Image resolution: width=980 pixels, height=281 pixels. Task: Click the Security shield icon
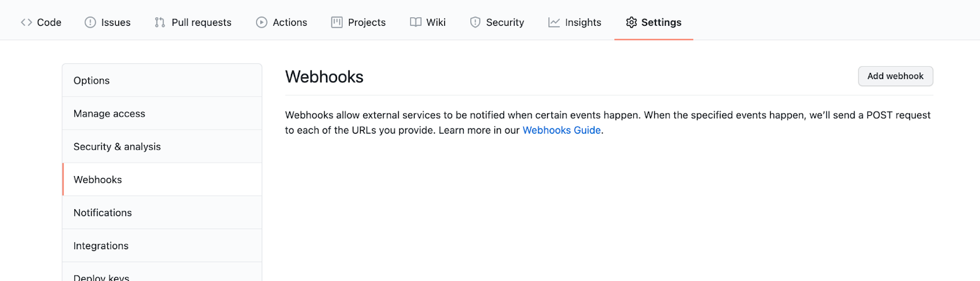click(x=475, y=23)
